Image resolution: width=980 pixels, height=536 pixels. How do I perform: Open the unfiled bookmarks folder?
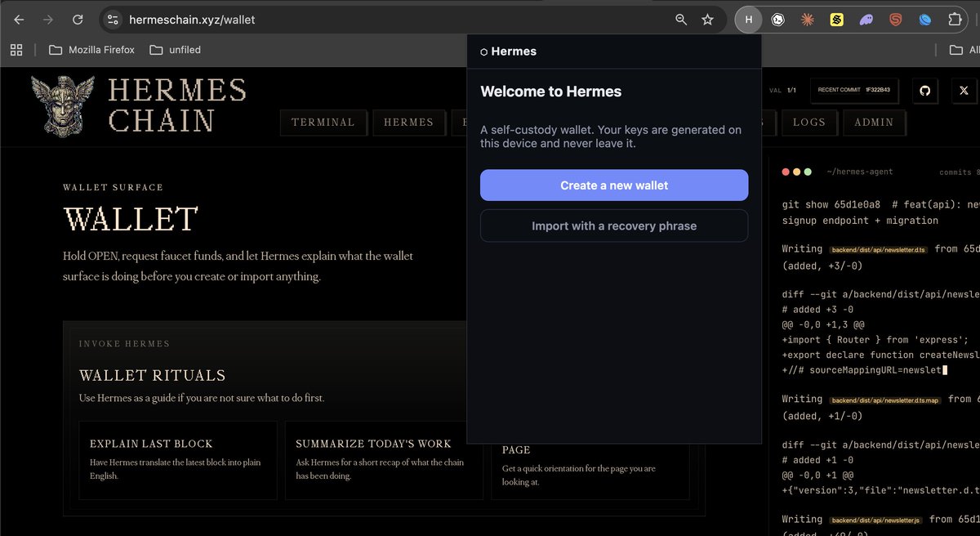(x=176, y=50)
